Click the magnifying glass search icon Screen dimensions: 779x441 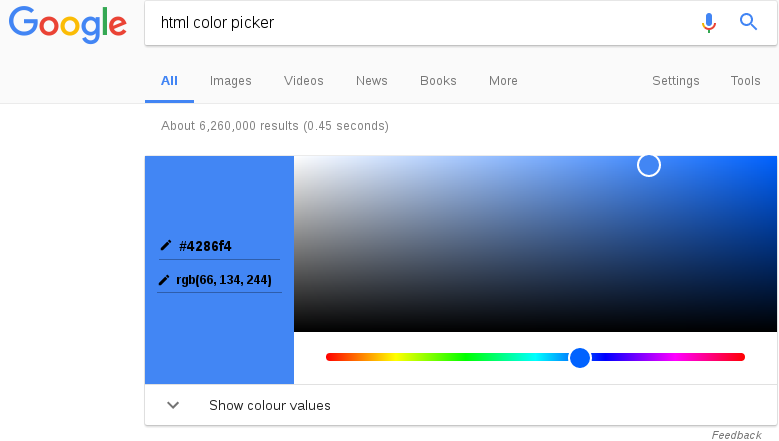point(749,22)
